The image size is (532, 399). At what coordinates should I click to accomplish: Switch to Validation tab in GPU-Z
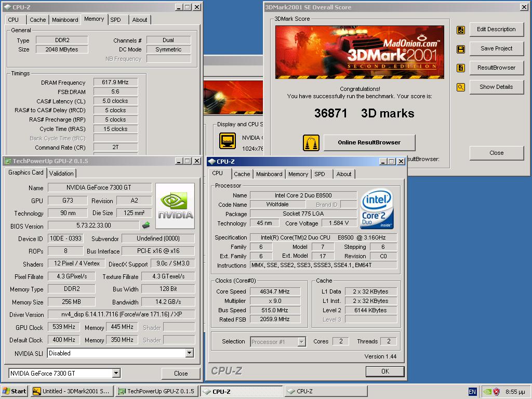pyautogui.click(x=61, y=174)
